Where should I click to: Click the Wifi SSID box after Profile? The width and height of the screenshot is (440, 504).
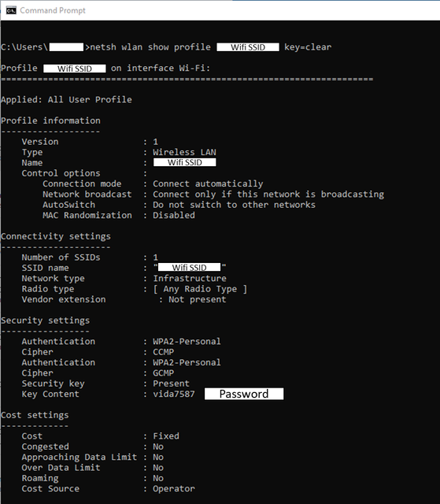[75, 69]
